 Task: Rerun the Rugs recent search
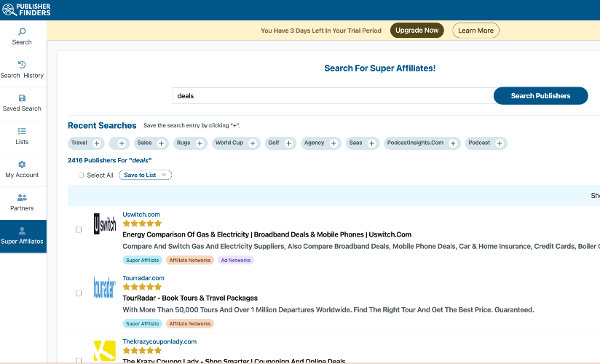tap(183, 143)
